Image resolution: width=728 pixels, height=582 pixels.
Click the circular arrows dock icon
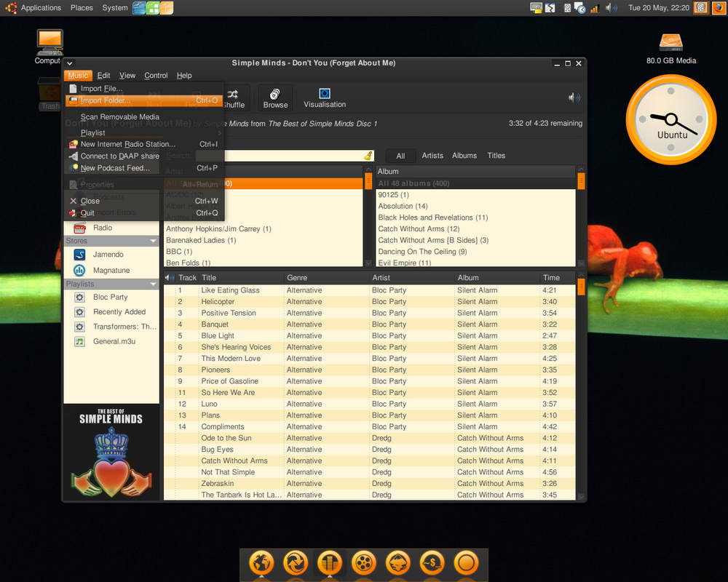point(296,563)
